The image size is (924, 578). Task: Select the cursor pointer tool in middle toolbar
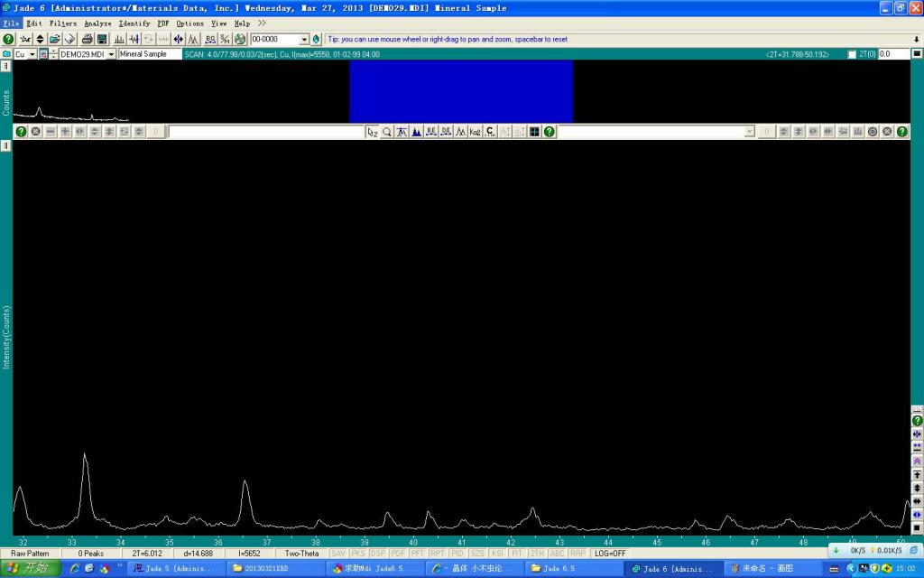click(x=372, y=132)
